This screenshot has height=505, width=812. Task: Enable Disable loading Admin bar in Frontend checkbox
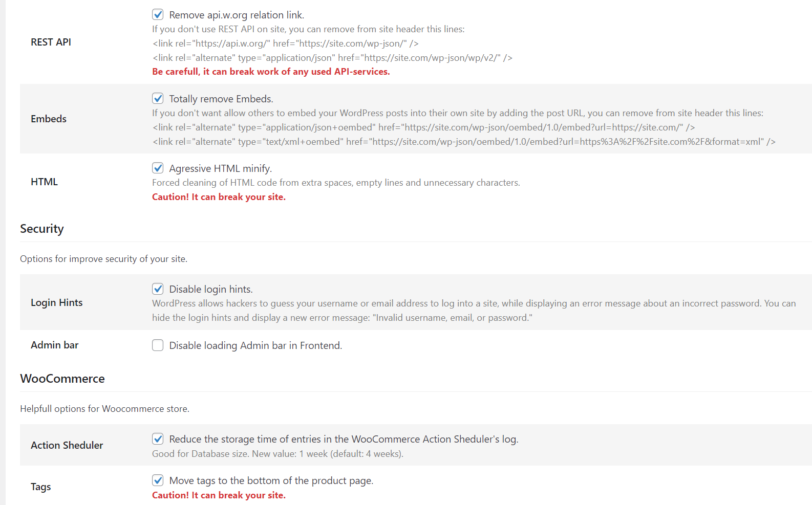click(x=158, y=345)
